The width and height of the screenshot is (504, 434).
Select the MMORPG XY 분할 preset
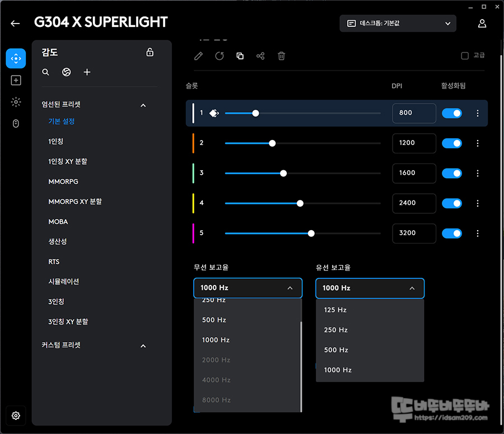(75, 202)
